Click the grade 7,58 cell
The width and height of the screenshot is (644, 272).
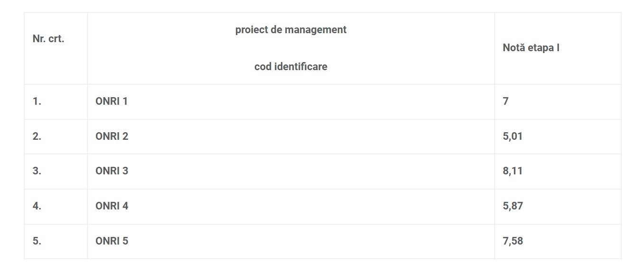(x=513, y=241)
